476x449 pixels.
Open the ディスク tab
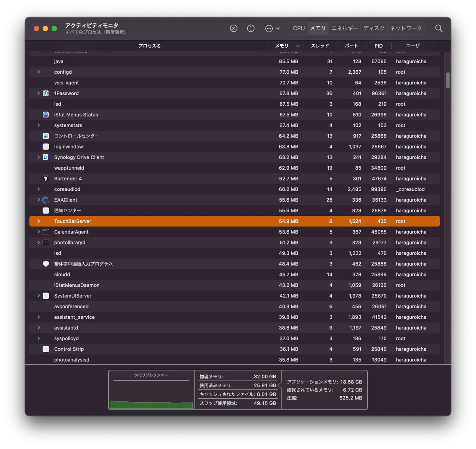(374, 28)
